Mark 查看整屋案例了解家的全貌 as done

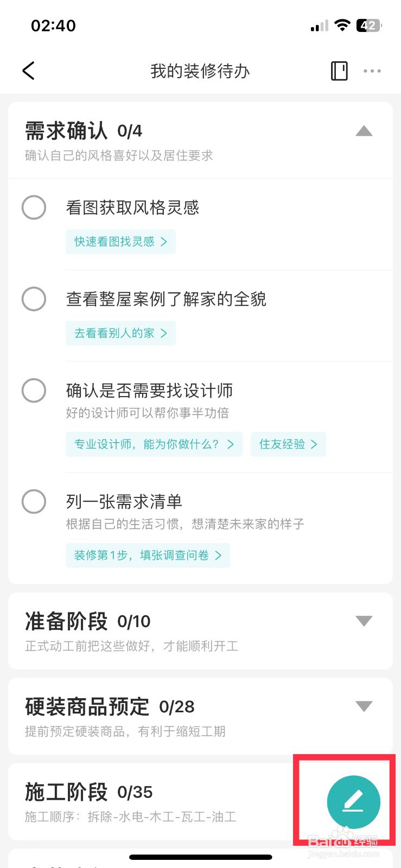34,299
